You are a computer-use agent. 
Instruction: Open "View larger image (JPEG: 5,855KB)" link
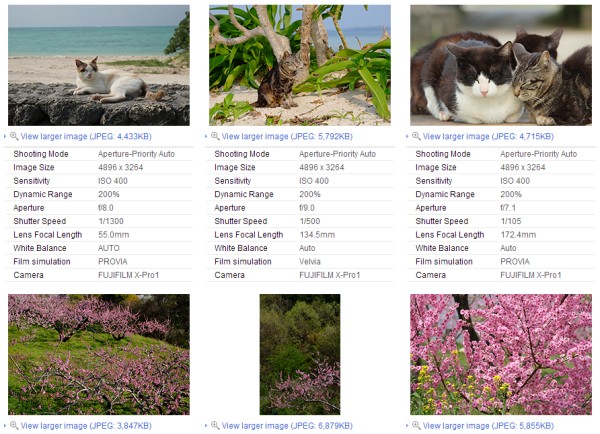[488, 426]
